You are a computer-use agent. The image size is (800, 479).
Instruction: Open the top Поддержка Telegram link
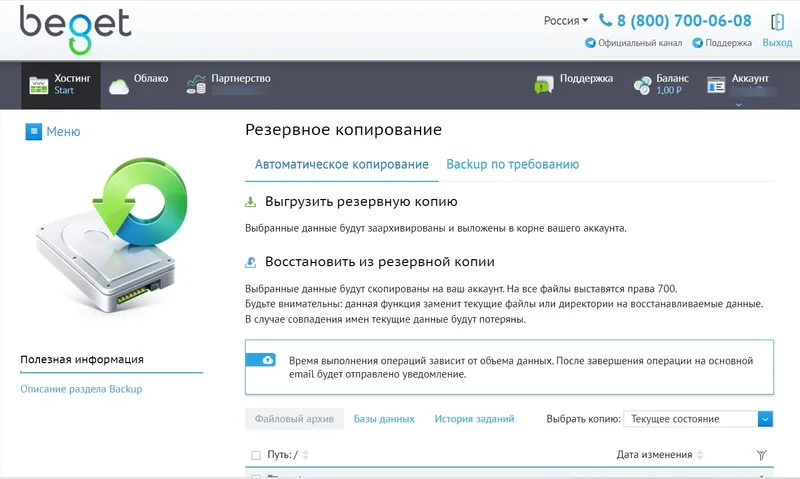pos(722,43)
